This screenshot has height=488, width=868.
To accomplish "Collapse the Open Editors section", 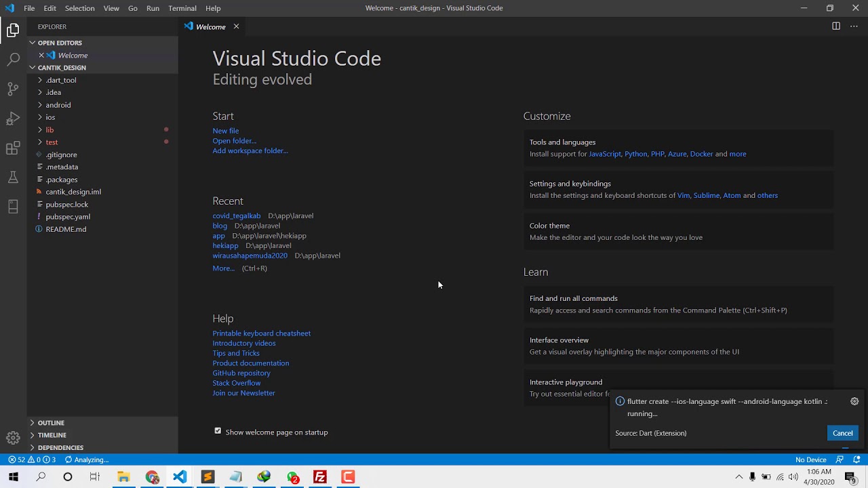I will tap(102, 43).
